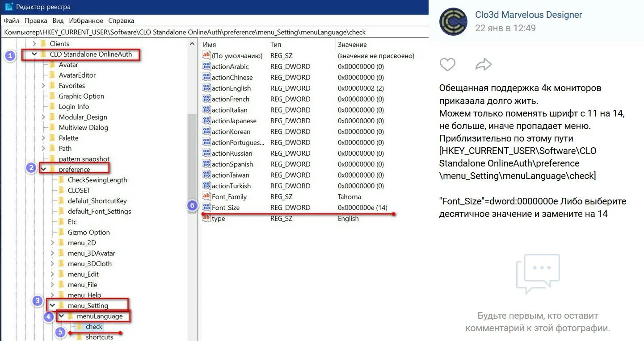Expand the Clients key

34,44
